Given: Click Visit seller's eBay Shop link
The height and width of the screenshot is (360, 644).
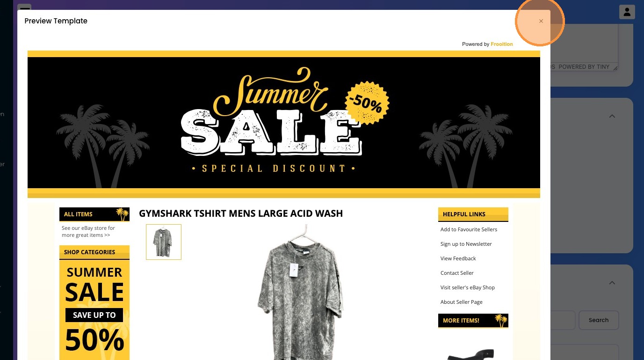Looking at the screenshot, I should 467,287.
